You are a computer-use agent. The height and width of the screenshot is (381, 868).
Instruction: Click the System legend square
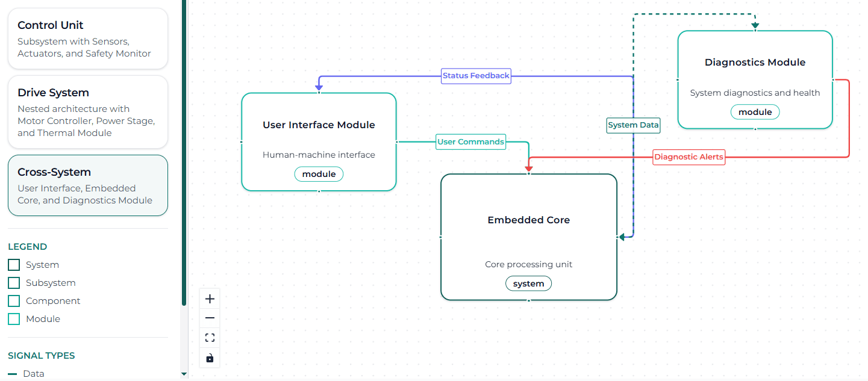(14, 265)
